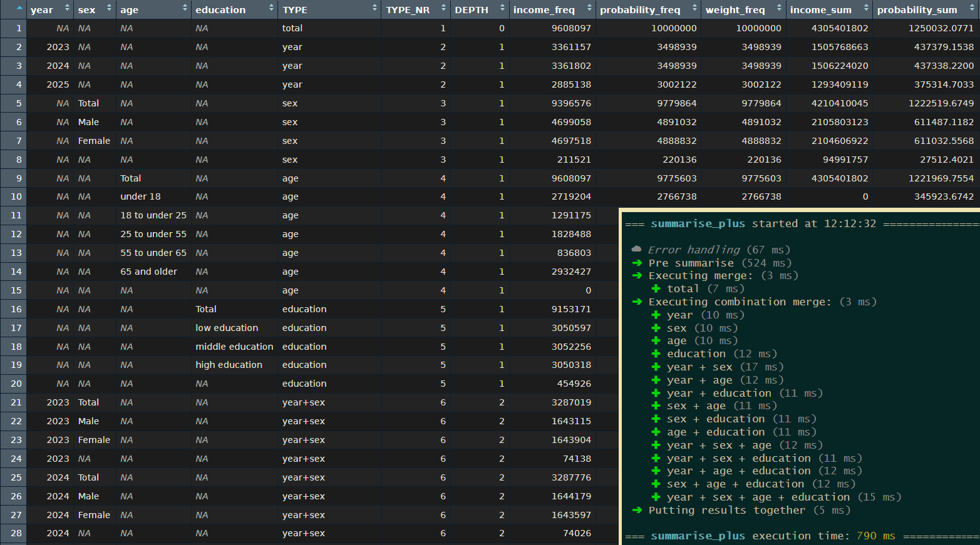Sort table by the education column arrows

click(271, 9)
